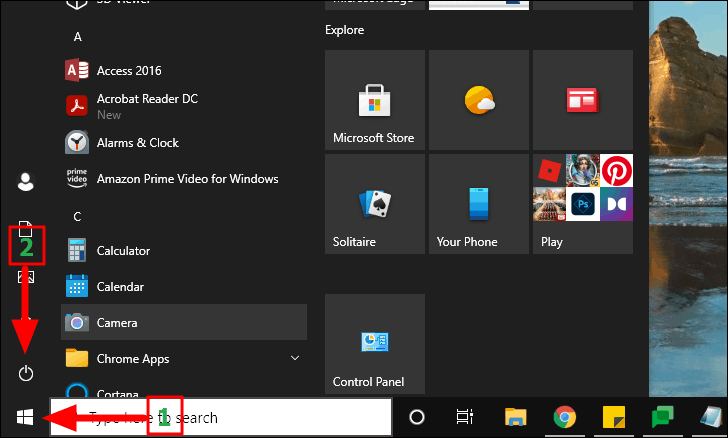The width and height of the screenshot is (728, 438).
Task: Open Pinterest in the Play folder
Action: click(616, 170)
